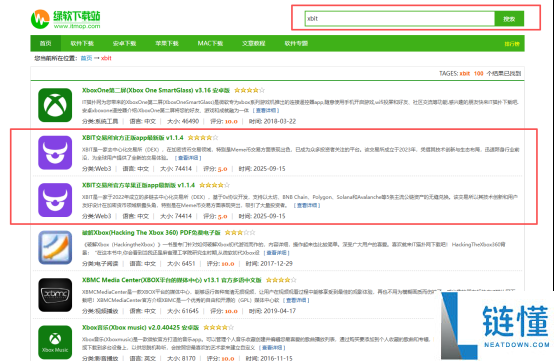Click the 大小: 61645 text
The height and width of the screenshot is (361, 554).
click(x=183, y=311)
